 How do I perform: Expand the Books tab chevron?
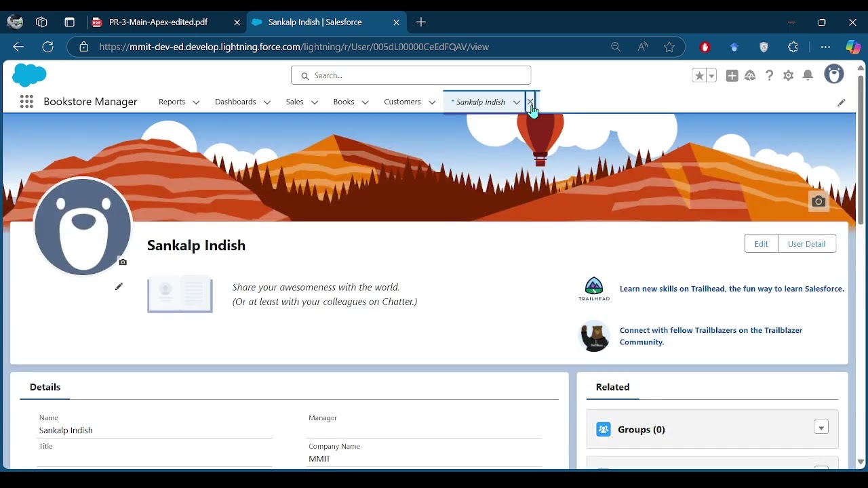365,102
